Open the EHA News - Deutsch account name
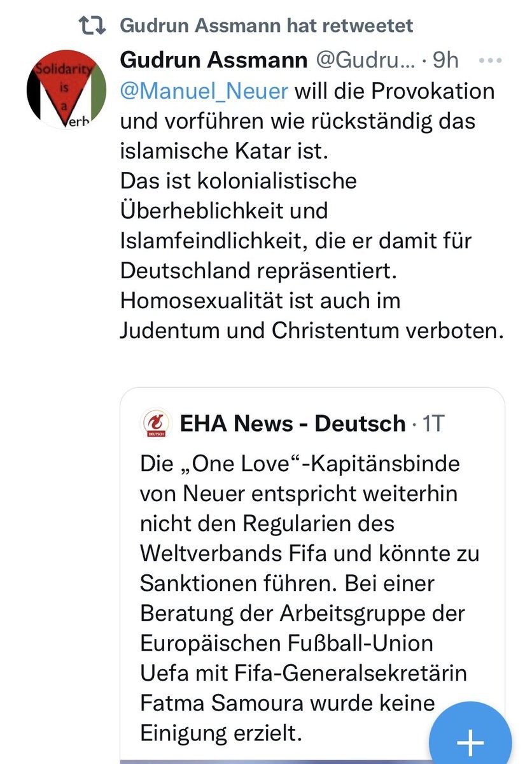Image resolution: width=532 pixels, height=764 pixels. (x=293, y=423)
